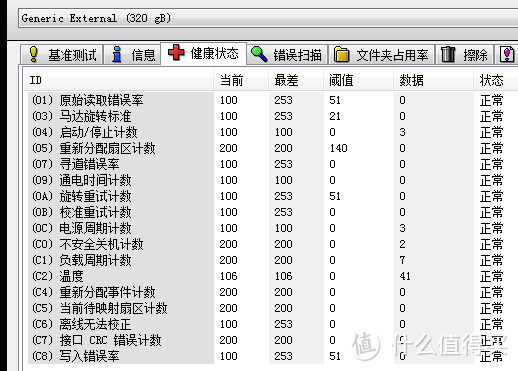
Task: Select row (C0) 不安全关机计数
Action: 272,244
